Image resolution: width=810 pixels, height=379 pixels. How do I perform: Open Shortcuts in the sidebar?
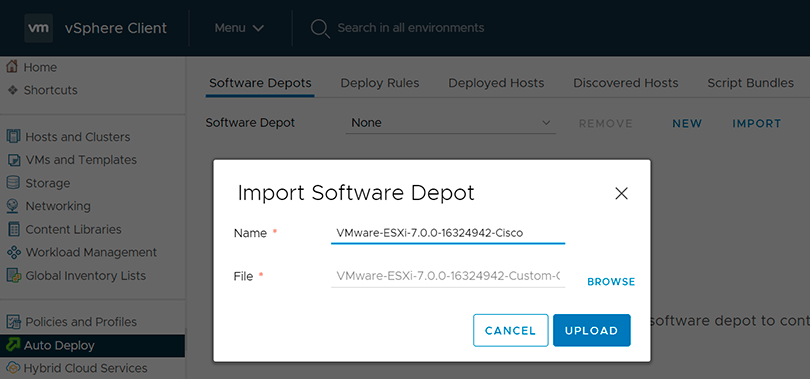51,90
